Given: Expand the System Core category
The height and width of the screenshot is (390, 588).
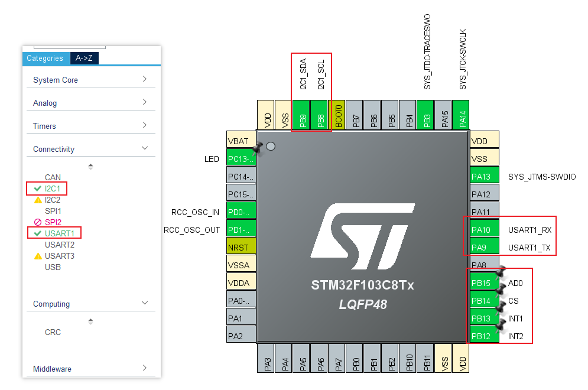Looking at the screenshot, I should click(91, 80).
